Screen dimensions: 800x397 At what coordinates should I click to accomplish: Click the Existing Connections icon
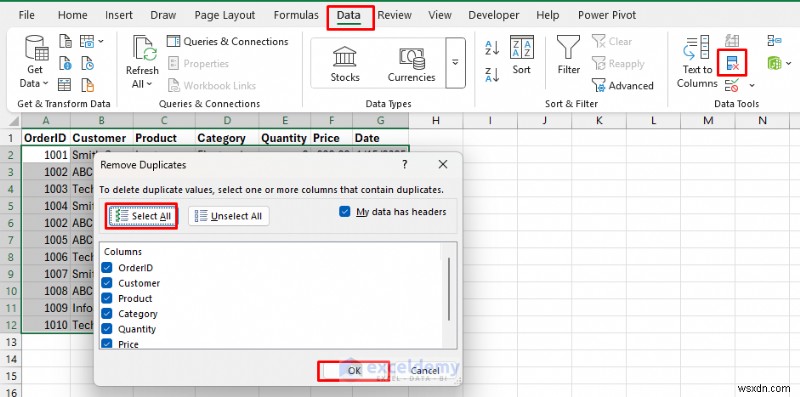point(88,84)
